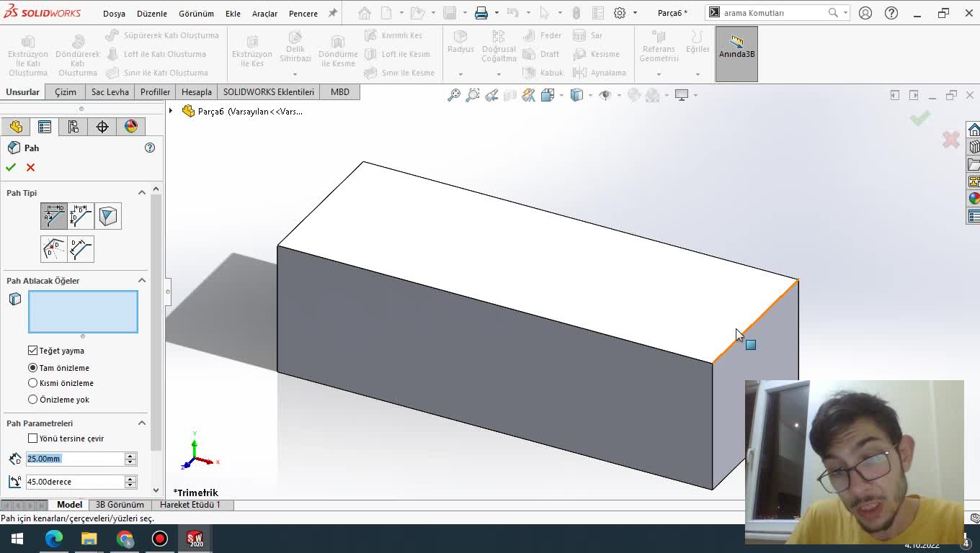Click the Section View icon
Image resolution: width=980 pixels, height=553 pixels.
[510, 95]
